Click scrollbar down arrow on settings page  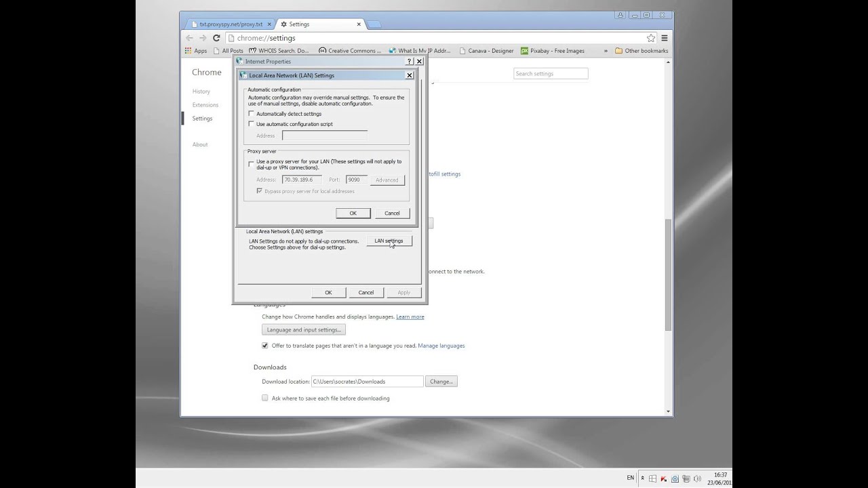tap(668, 411)
